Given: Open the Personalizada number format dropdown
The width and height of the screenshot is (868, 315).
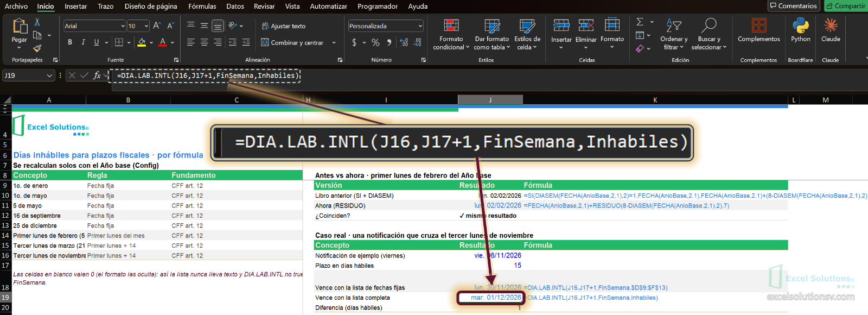Looking at the screenshot, I should click(x=420, y=26).
